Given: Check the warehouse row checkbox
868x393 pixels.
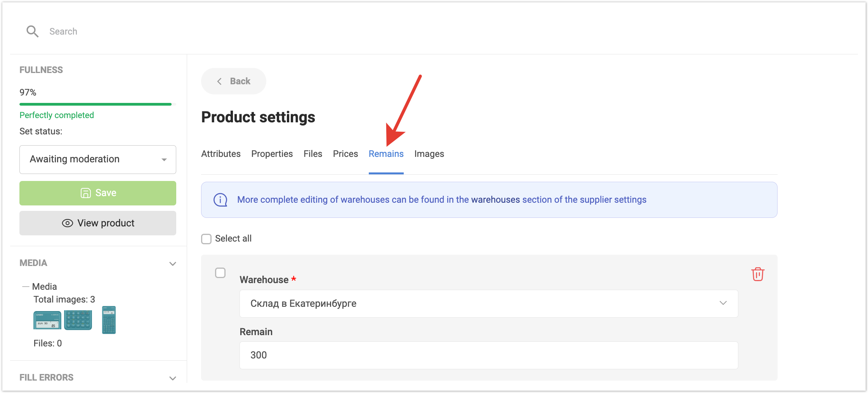Looking at the screenshot, I should point(220,273).
